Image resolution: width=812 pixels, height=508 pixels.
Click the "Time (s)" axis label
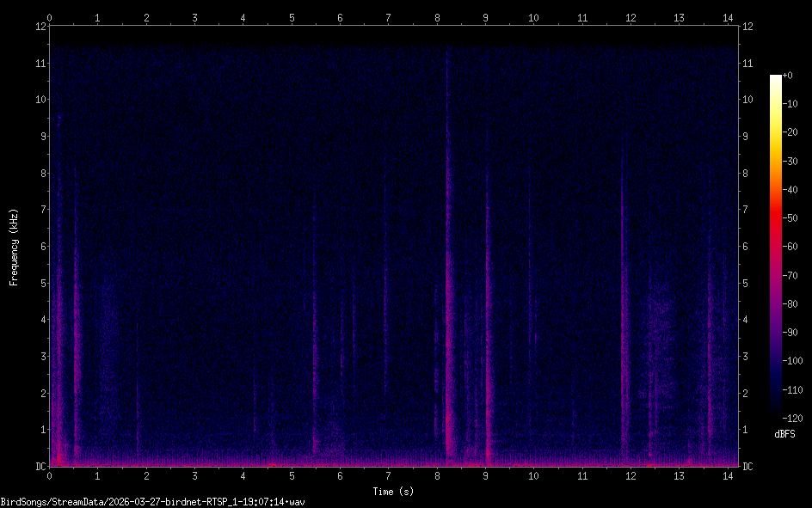[392, 492]
